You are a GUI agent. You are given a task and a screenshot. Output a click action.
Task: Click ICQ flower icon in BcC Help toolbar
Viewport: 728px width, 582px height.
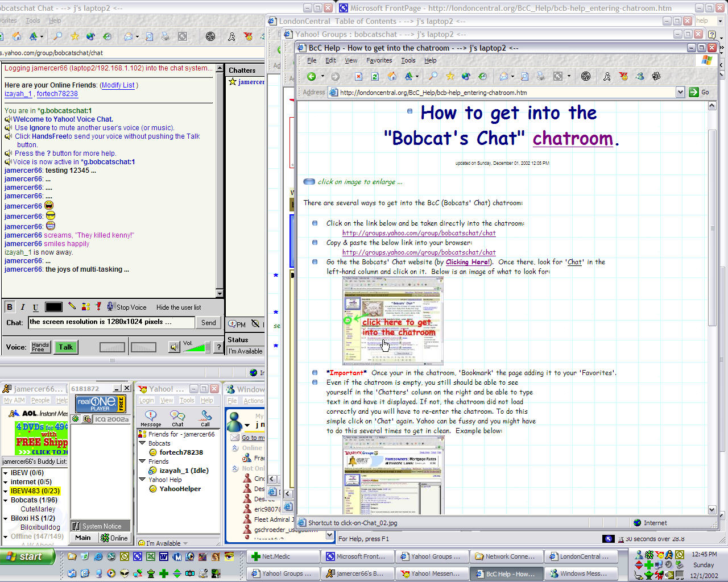click(656, 76)
